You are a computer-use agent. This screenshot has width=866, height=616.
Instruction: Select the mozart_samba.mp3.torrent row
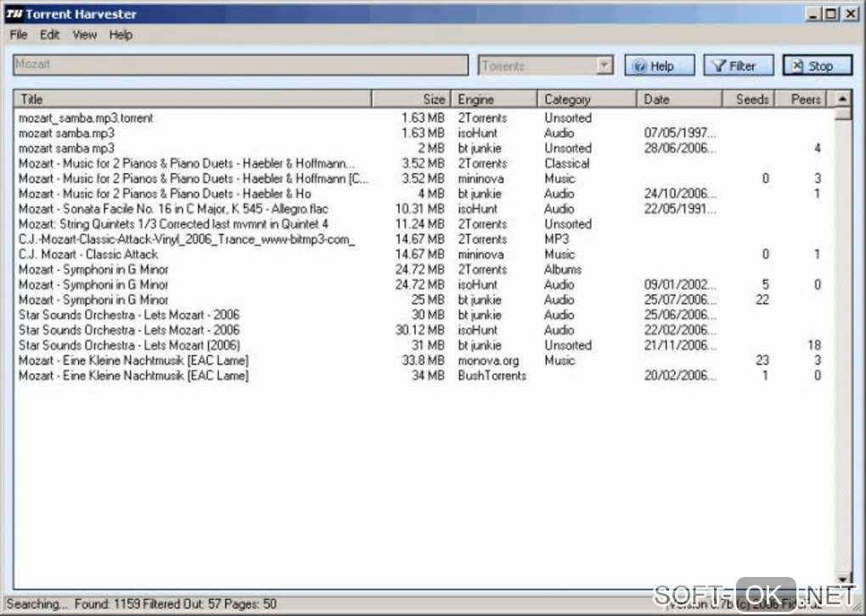click(x=423, y=118)
